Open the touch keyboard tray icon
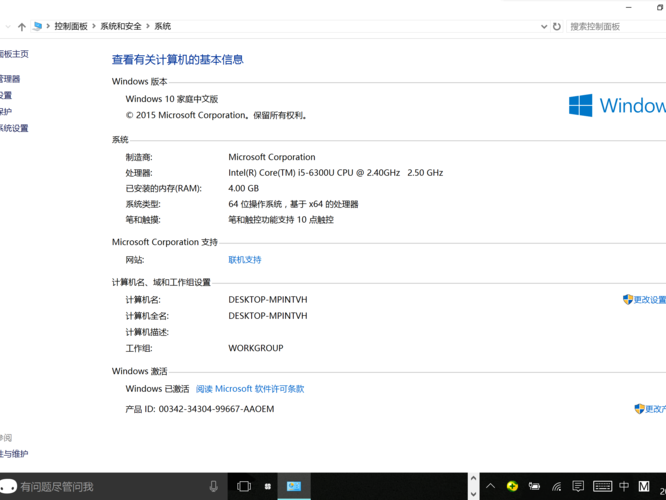This screenshot has height=500, width=666. tap(602, 486)
